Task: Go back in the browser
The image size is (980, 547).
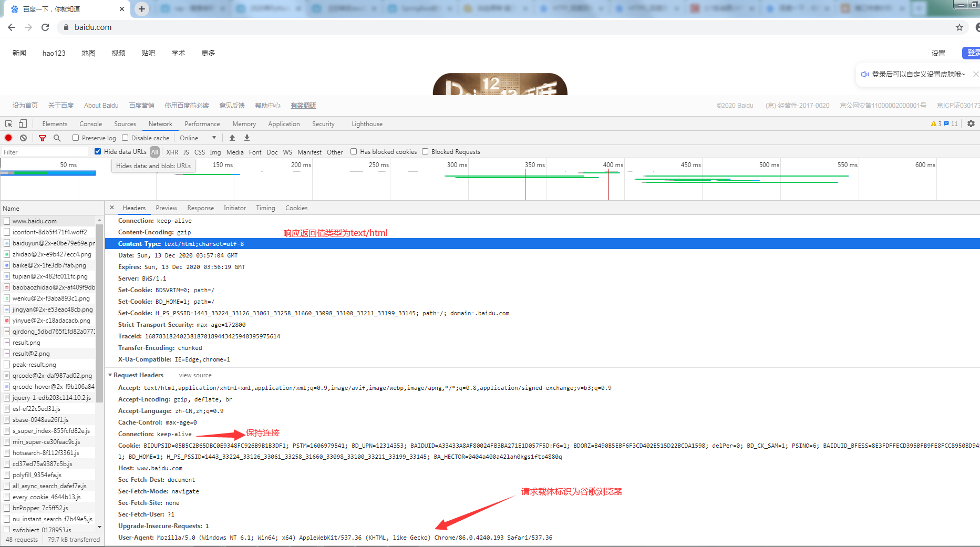Action: coord(12,27)
